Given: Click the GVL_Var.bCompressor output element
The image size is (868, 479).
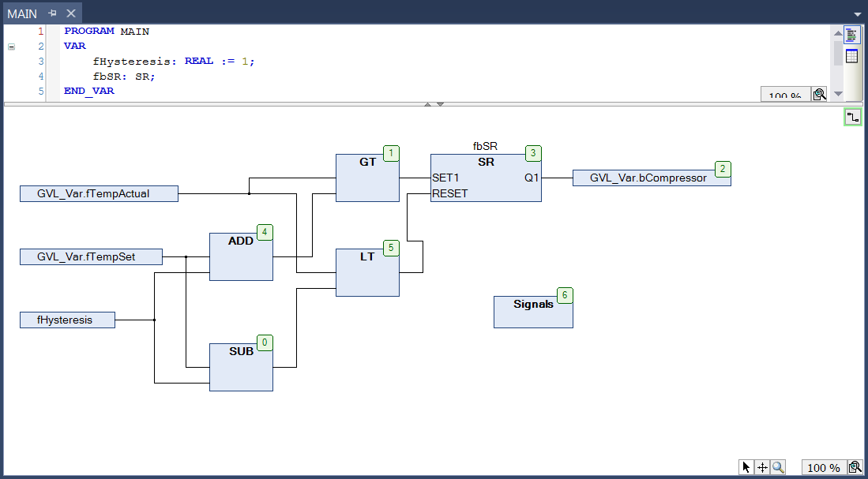Looking at the screenshot, I should tap(648, 178).
